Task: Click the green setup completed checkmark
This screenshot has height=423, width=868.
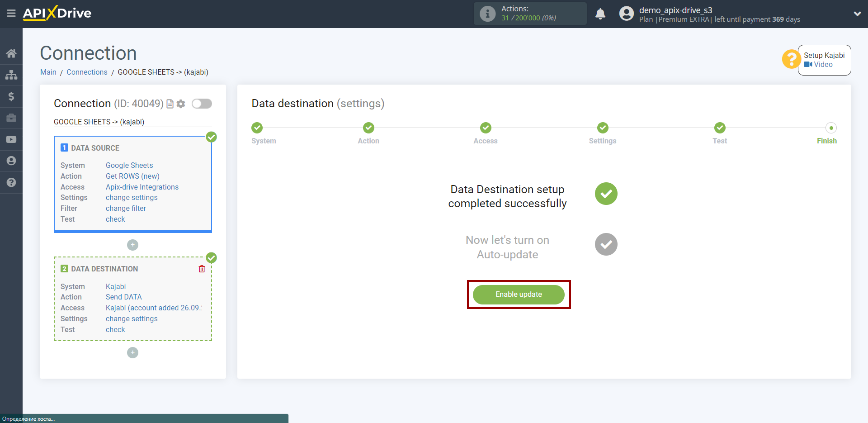Action: click(x=606, y=194)
